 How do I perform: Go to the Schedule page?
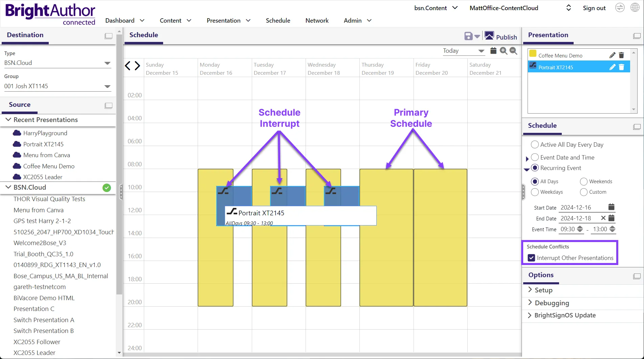278,21
